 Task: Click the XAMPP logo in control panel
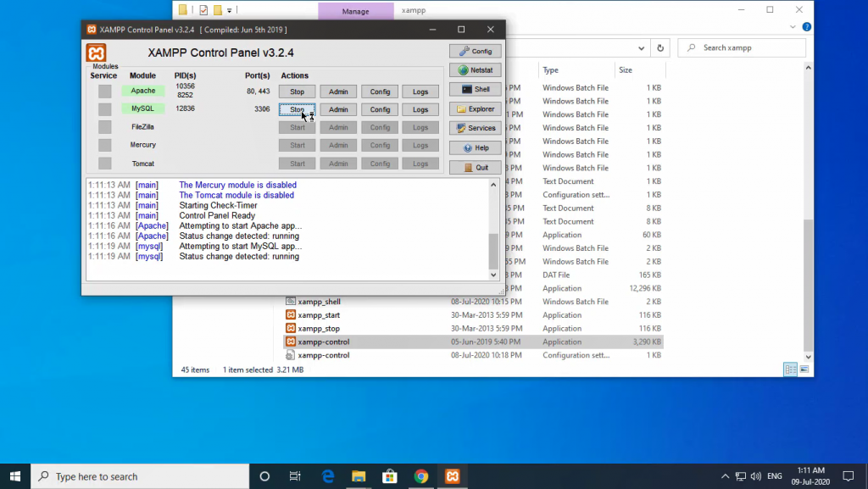(96, 53)
